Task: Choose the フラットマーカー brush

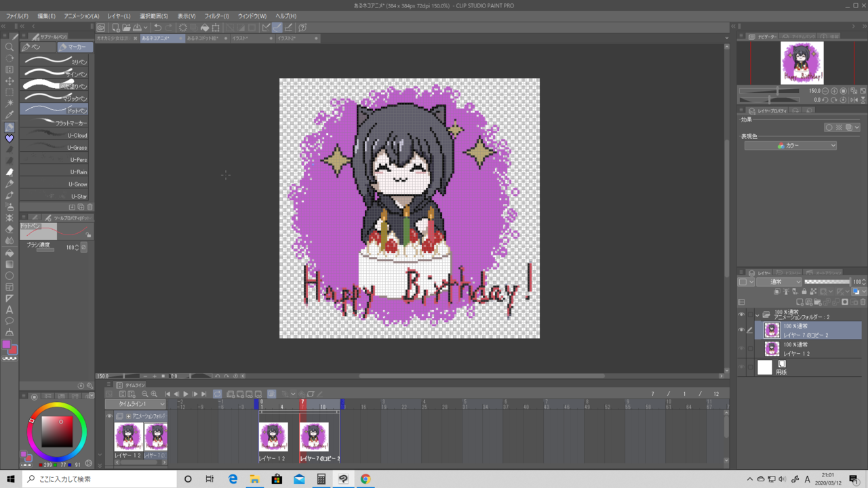Action: (x=55, y=123)
